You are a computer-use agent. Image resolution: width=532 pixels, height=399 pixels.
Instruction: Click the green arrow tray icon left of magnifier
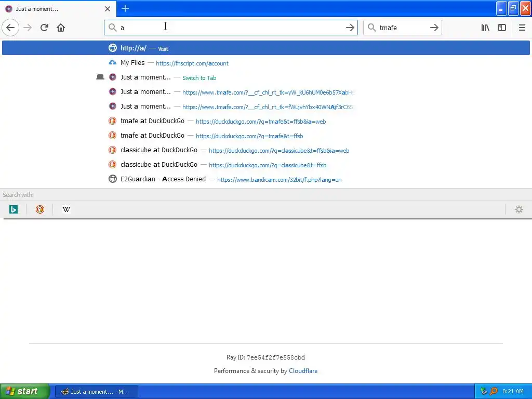point(484,391)
